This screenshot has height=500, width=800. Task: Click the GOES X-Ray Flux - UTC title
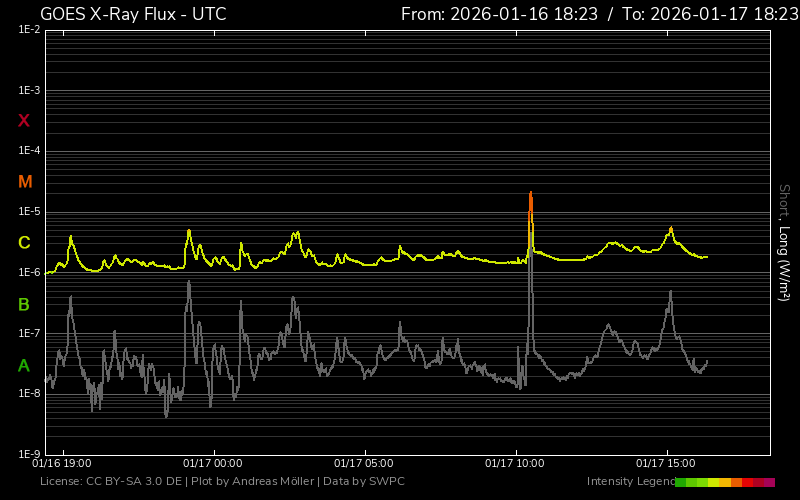pyautogui.click(x=133, y=14)
